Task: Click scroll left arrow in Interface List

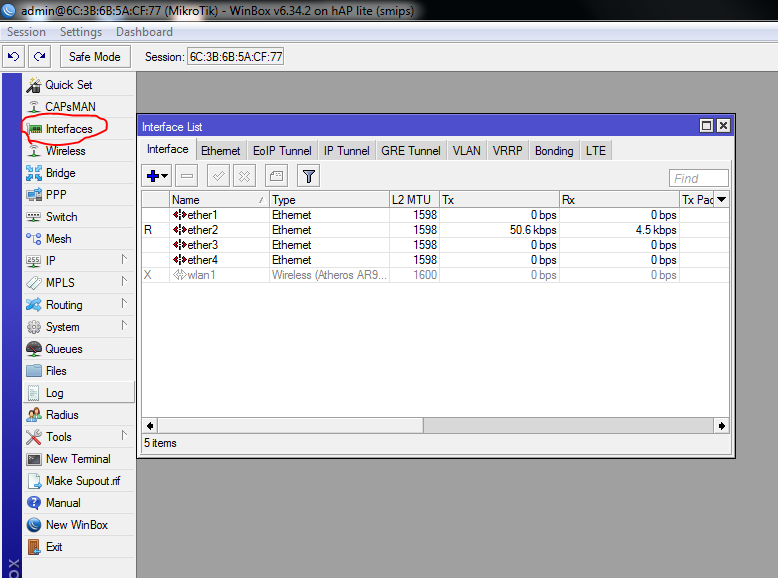Action: 150,426
